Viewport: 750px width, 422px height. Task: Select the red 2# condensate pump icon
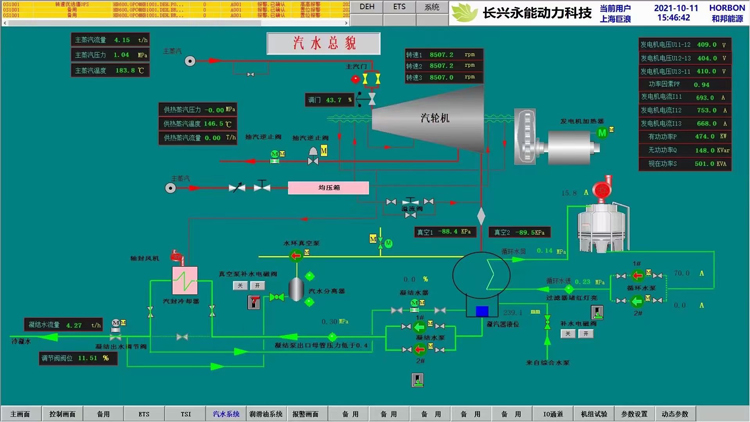coord(418,350)
